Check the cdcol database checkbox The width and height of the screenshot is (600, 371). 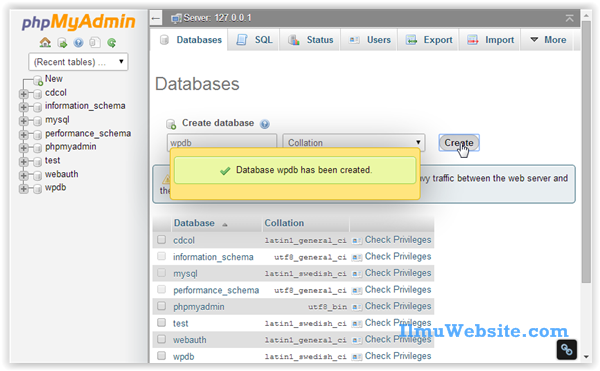[x=161, y=239]
